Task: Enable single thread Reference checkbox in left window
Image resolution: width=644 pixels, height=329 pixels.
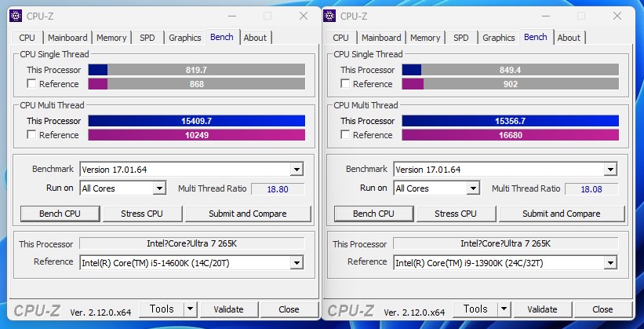Action: (31, 83)
